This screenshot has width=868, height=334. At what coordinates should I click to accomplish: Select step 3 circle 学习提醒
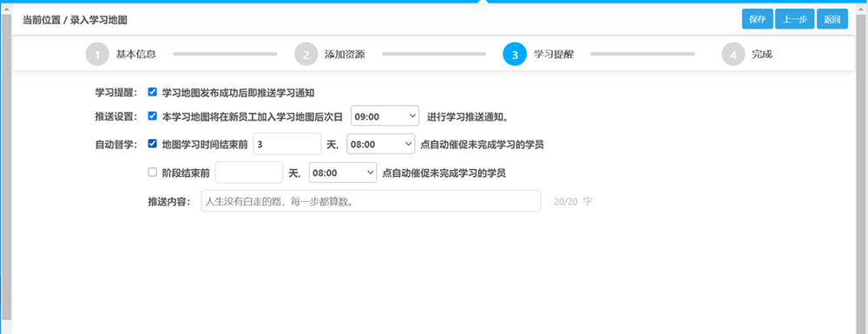pyautogui.click(x=515, y=54)
